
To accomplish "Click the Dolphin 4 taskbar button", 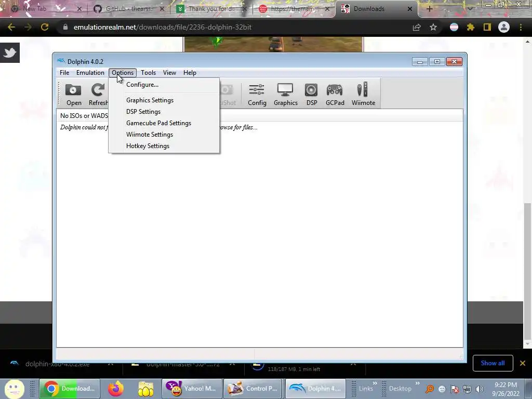I will 315,389.
